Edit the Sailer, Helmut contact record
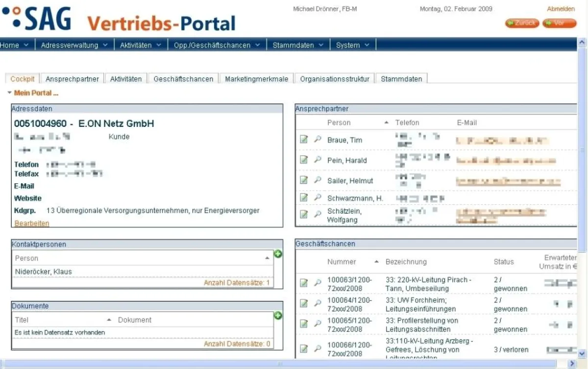 point(304,180)
